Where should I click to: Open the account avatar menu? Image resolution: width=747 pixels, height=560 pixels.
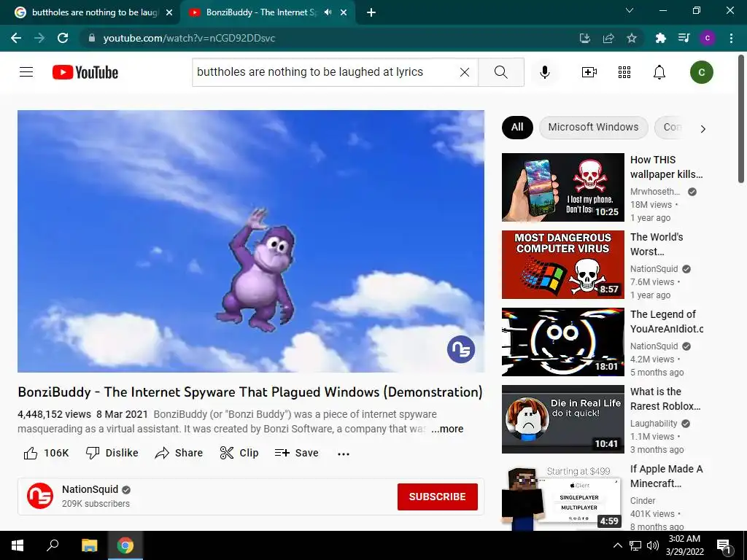click(701, 72)
